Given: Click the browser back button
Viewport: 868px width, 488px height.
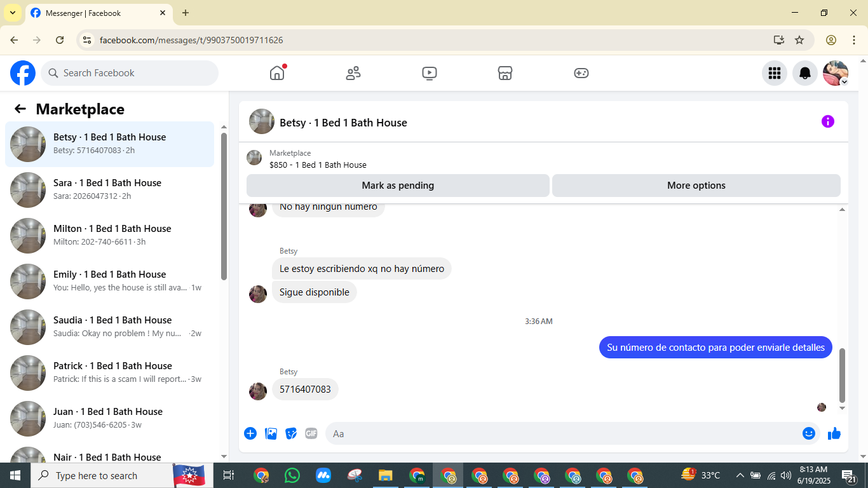Looking at the screenshot, I should click(x=14, y=40).
